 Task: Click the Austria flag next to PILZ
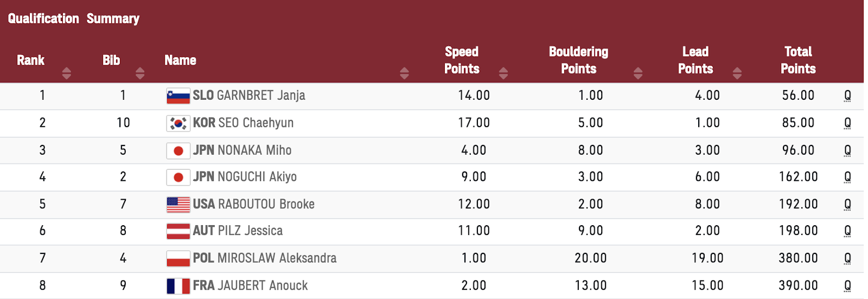(178, 231)
